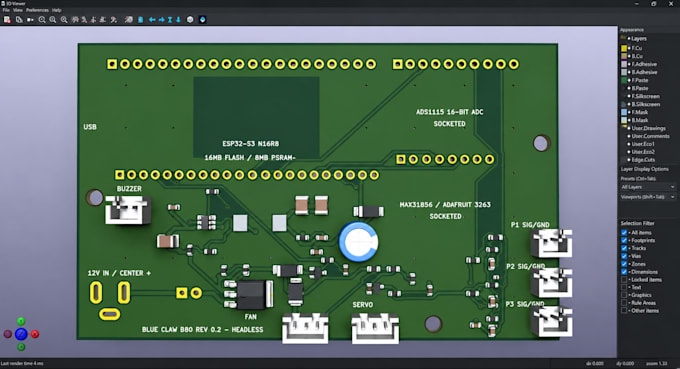Click the zoom 1.33 status bar value

point(657,363)
